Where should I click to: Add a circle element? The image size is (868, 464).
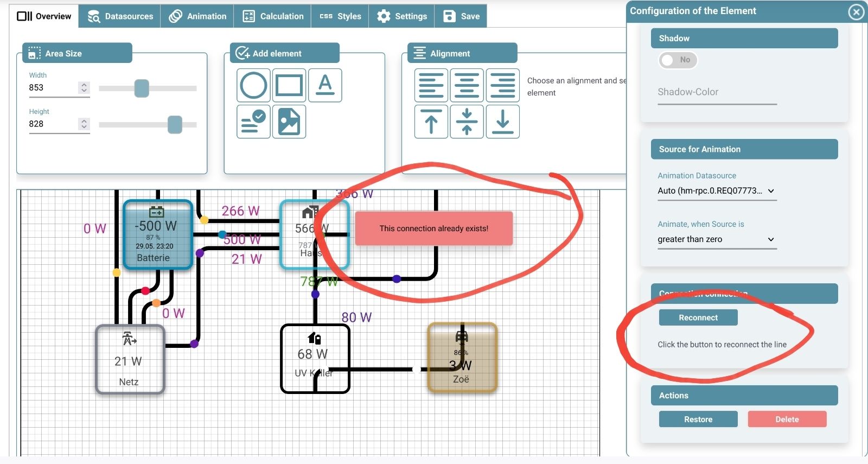click(x=253, y=85)
